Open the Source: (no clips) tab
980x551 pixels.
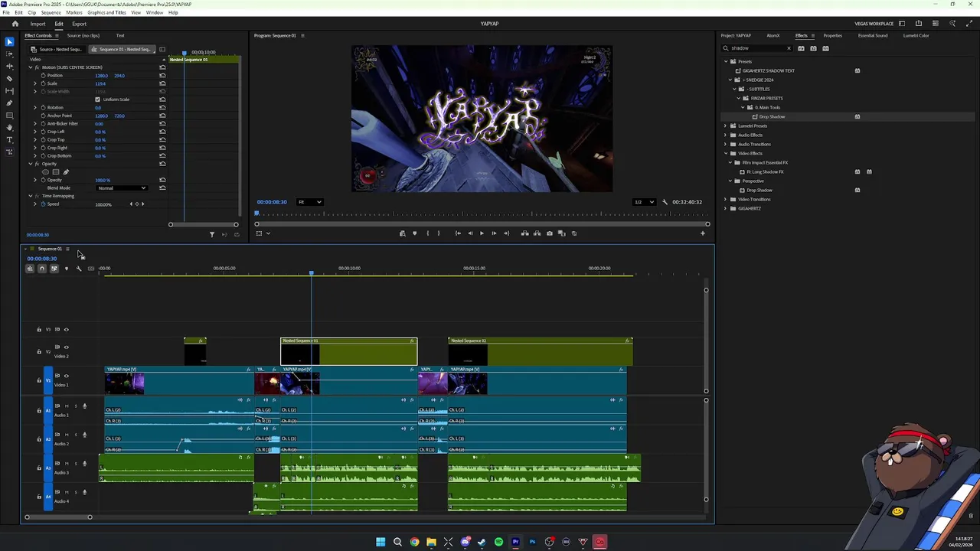(x=83, y=36)
